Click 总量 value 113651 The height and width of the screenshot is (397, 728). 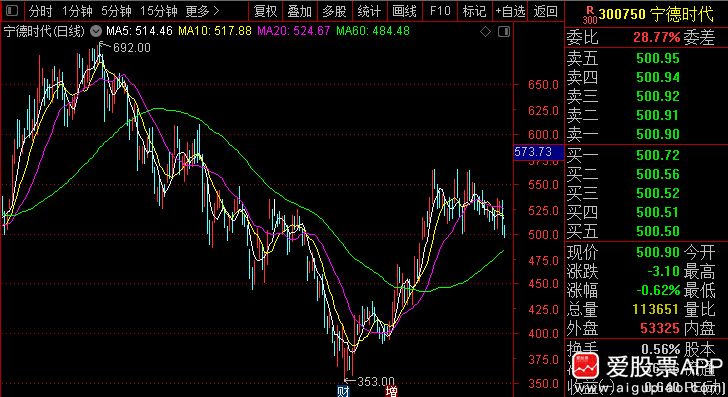(x=656, y=309)
